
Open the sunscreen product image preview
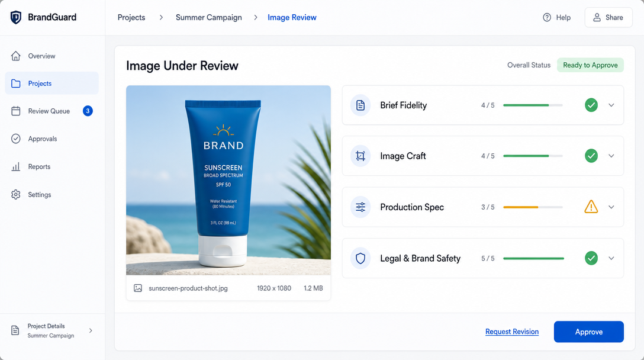(228, 180)
